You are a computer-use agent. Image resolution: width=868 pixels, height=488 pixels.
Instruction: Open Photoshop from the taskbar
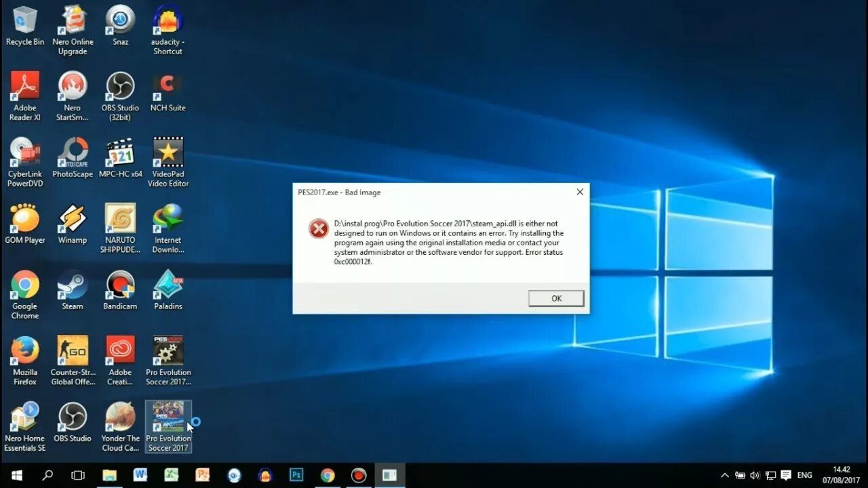(296, 475)
